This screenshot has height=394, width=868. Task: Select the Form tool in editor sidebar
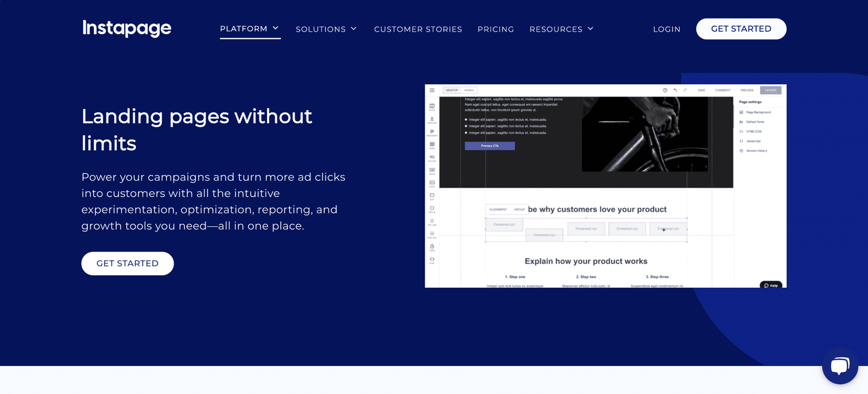(x=432, y=145)
